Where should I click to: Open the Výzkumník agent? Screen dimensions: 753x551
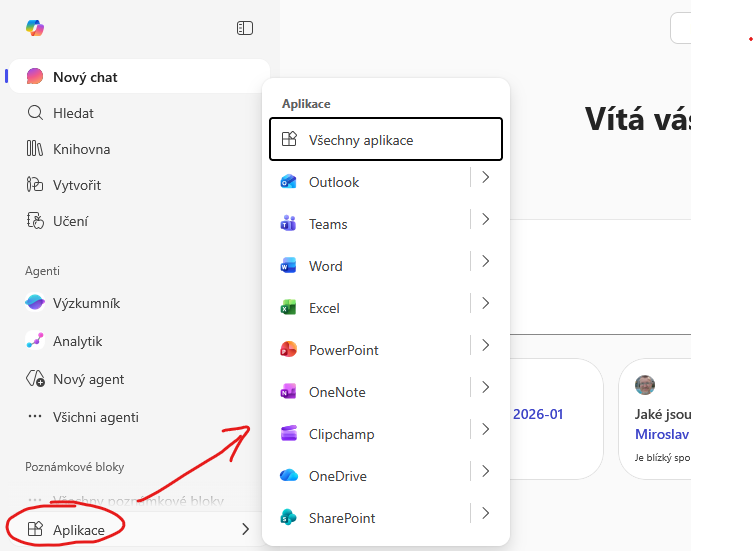pyautogui.click(x=85, y=303)
